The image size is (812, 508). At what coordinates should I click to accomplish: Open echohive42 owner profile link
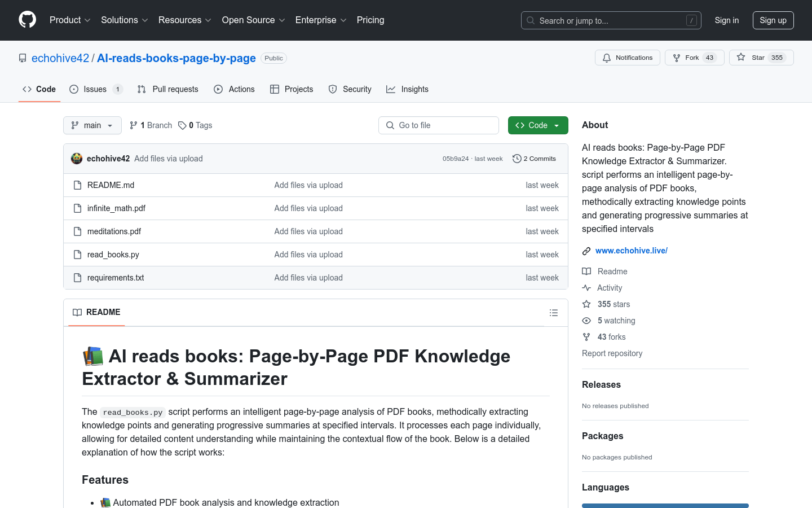(60, 58)
